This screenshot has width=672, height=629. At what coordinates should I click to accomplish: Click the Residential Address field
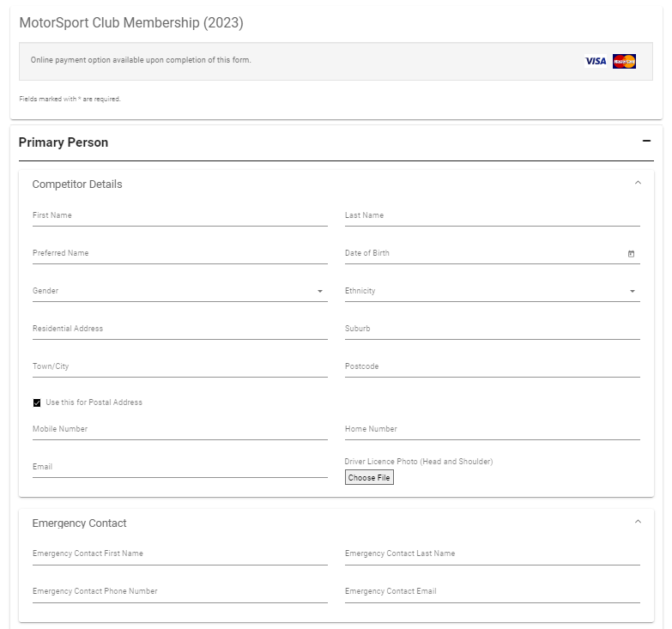180,330
